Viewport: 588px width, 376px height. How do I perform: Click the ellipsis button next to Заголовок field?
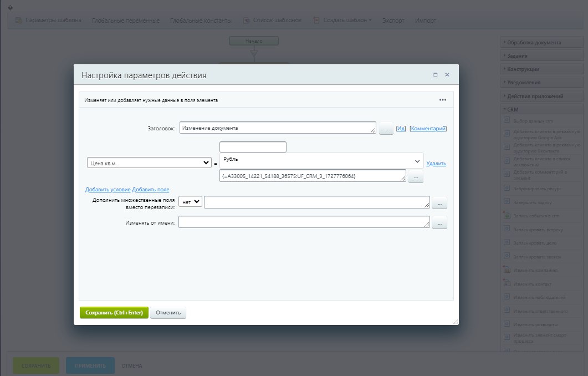click(x=386, y=129)
